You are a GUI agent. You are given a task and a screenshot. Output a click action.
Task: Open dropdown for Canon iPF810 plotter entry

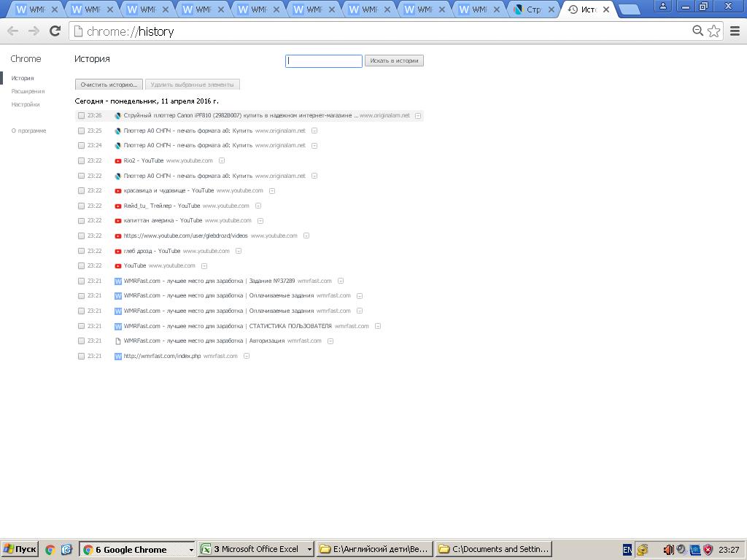418,116
